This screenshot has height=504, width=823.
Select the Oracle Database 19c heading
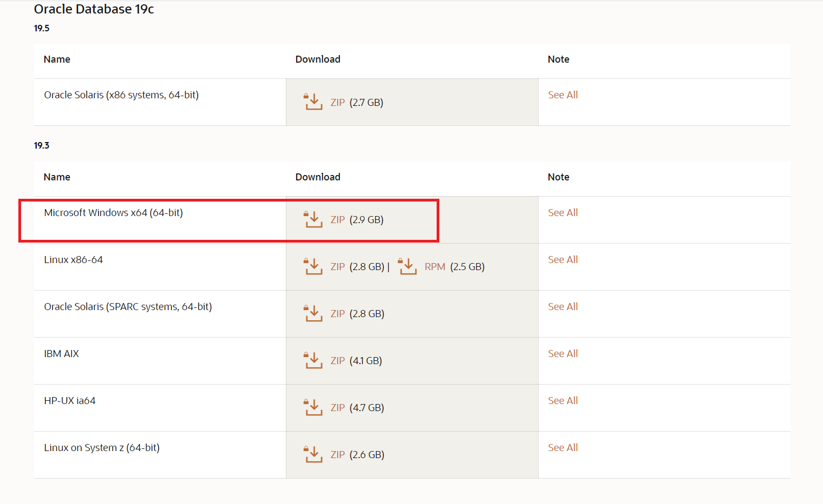tap(94, 9)
